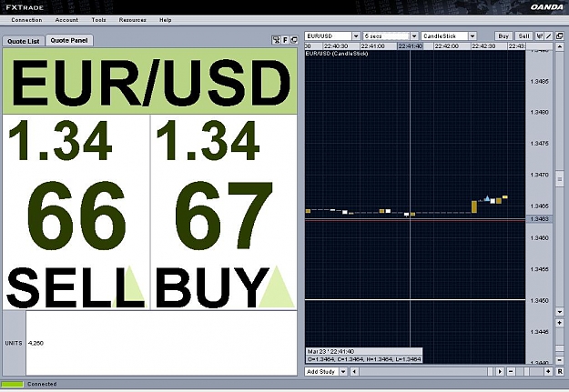This screenshot has height=392, width=569.
Task: Click the EUR/USD (CandleStick) chart title
Action: click(337, 54)
